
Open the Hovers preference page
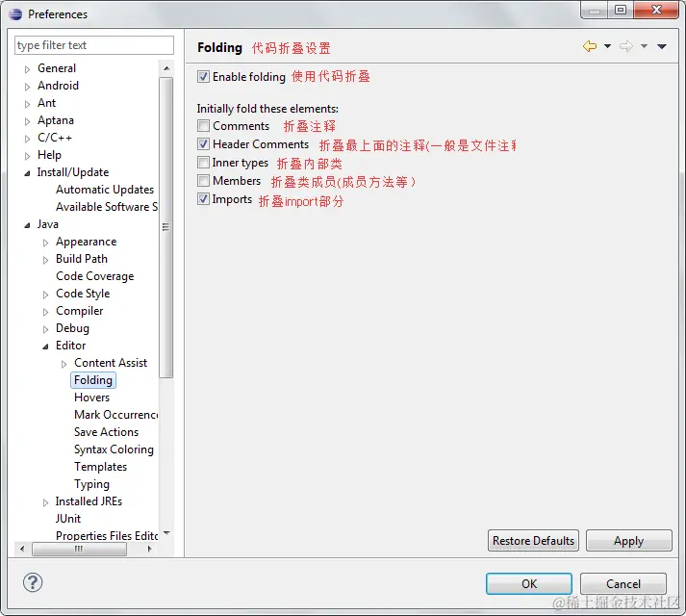coord(91,398)
